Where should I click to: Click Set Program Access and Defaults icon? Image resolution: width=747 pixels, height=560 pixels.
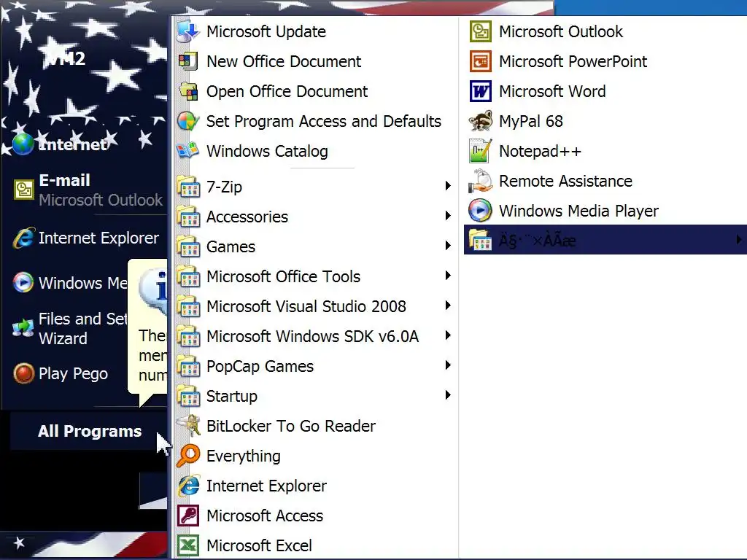click(188, 122)
